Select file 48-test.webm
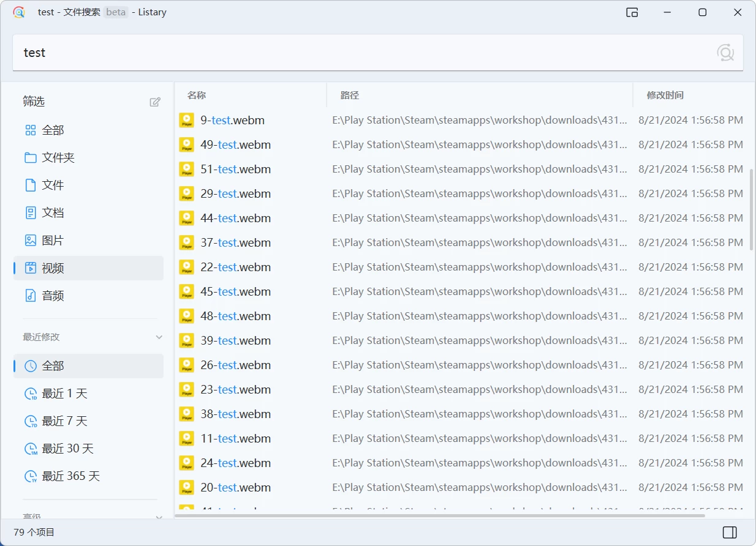The image size is (756, 546). [x=236, y=316]
